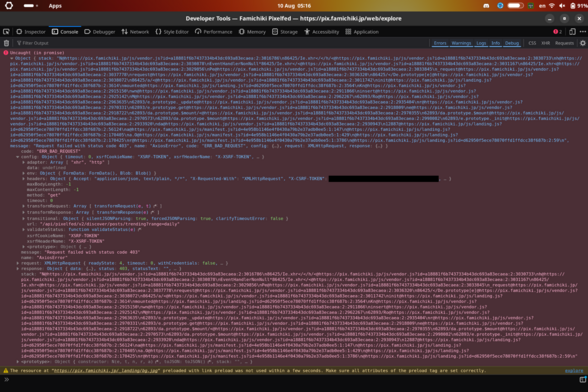Screen dimensions: 588x392
Task: Toggle the Warnings filter
Action: tap(461, 43)
